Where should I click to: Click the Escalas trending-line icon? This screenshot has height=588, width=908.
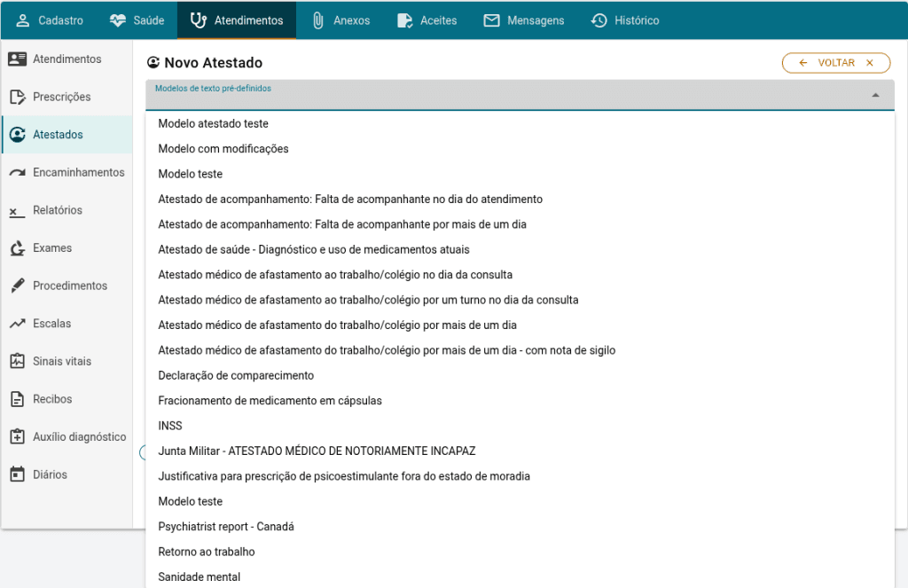(x=18, y=323)
